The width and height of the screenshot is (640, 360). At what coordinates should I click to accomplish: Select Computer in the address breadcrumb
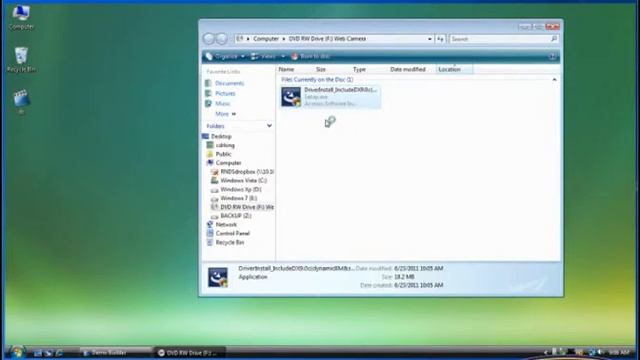pos(266,39)
